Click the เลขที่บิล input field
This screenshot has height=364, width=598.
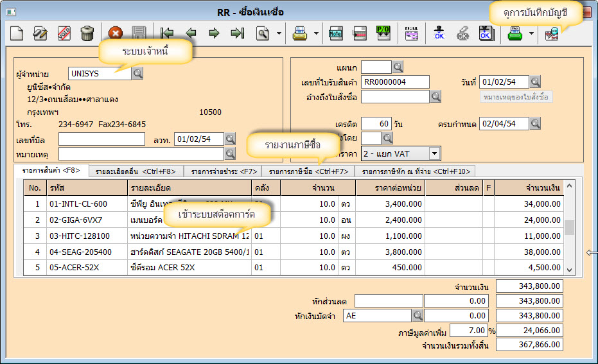click(x=102, y=139)
